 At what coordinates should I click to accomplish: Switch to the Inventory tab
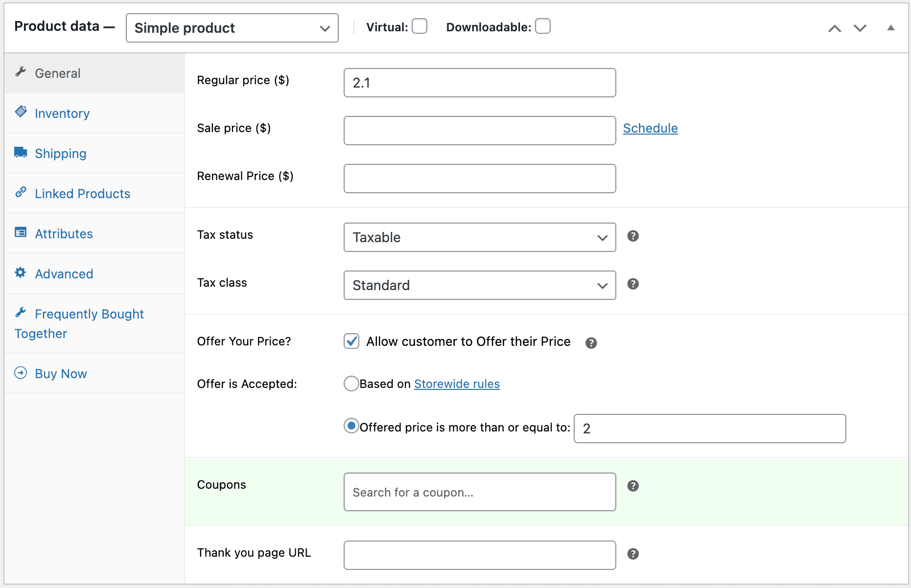point(62,113)
